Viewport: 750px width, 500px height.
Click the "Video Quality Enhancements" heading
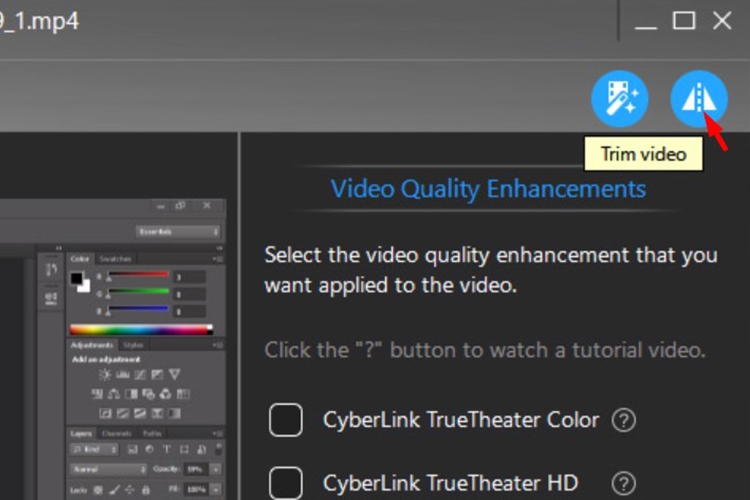pos(488,189)
